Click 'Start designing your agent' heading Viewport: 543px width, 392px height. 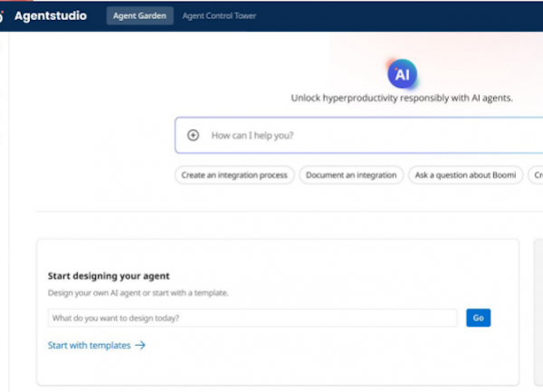click(109, 276)
